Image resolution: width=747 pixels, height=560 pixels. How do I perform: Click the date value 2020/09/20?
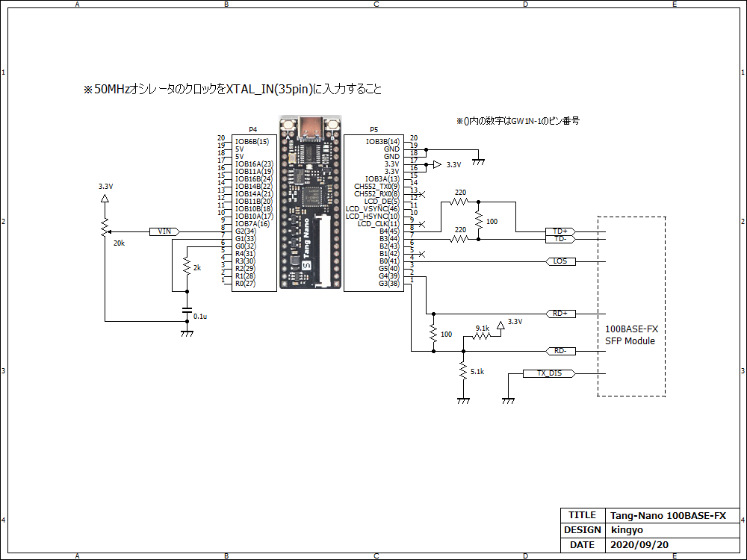pos(639,545)
